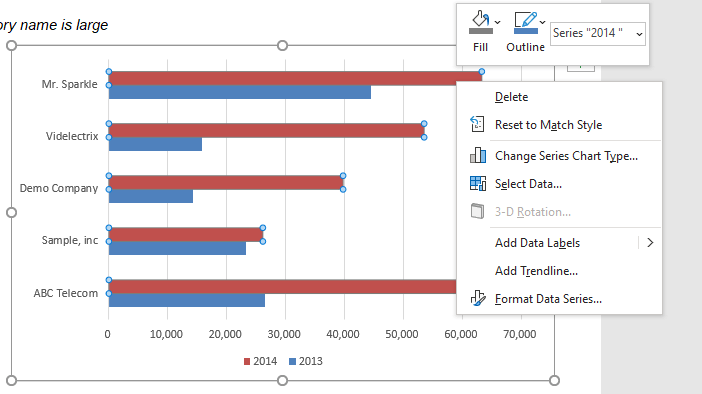Viewport: 702px width, 394px height.
Task: Select Add Trendline option
Action: tap(559, 271)
